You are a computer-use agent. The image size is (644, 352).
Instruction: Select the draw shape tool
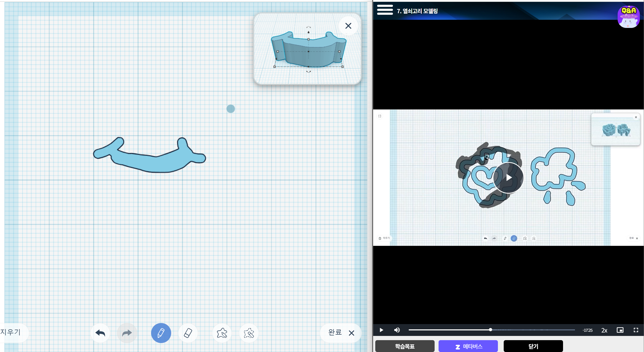click(222, 333)
